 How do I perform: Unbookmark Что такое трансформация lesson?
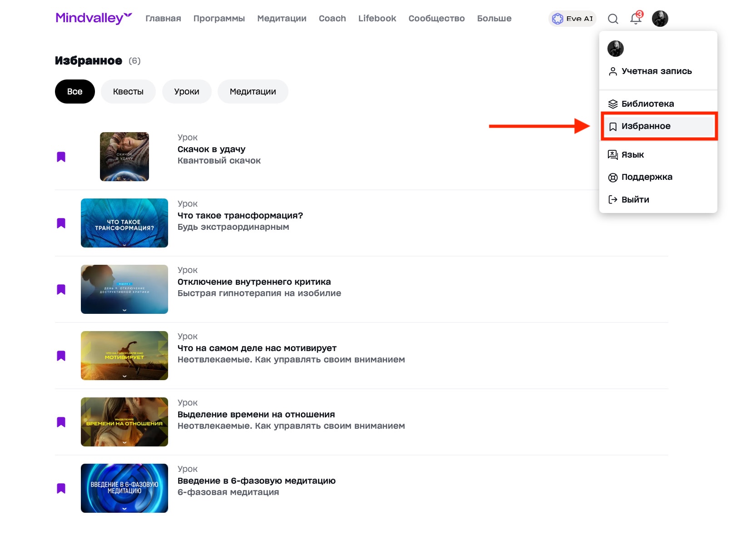click(x=61, y=223)
